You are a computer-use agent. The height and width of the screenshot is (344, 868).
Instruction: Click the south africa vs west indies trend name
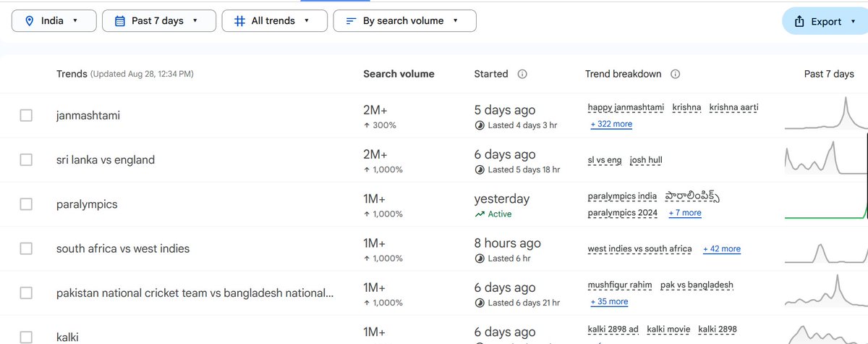pos(123,248)
